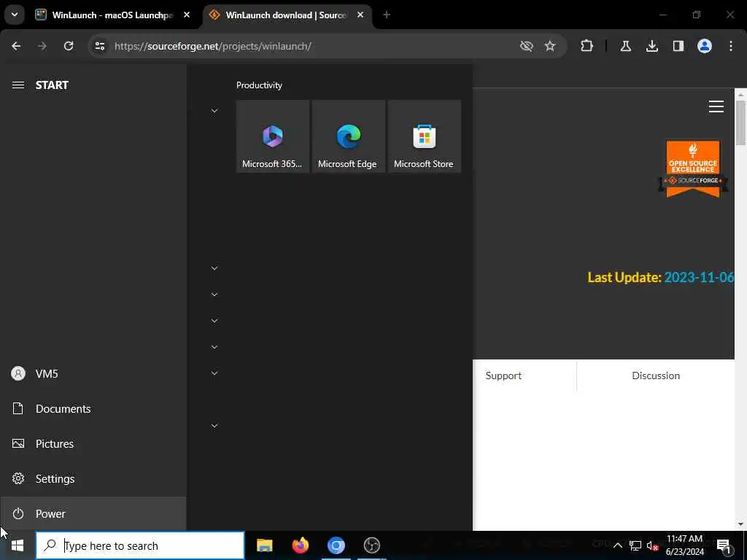Toggle the side panel icon
This screenshot has height=560, width=747.
(x=678, y=46)
